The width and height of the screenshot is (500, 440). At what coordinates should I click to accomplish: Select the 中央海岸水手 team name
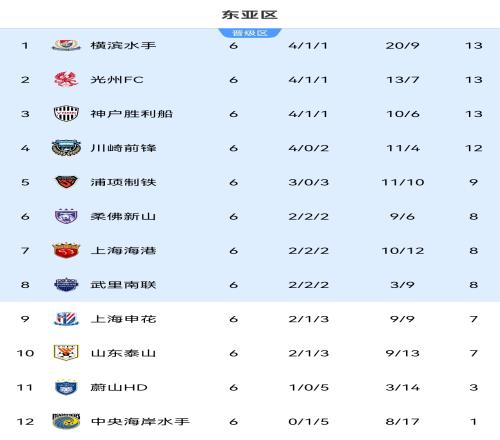(140, 421)
